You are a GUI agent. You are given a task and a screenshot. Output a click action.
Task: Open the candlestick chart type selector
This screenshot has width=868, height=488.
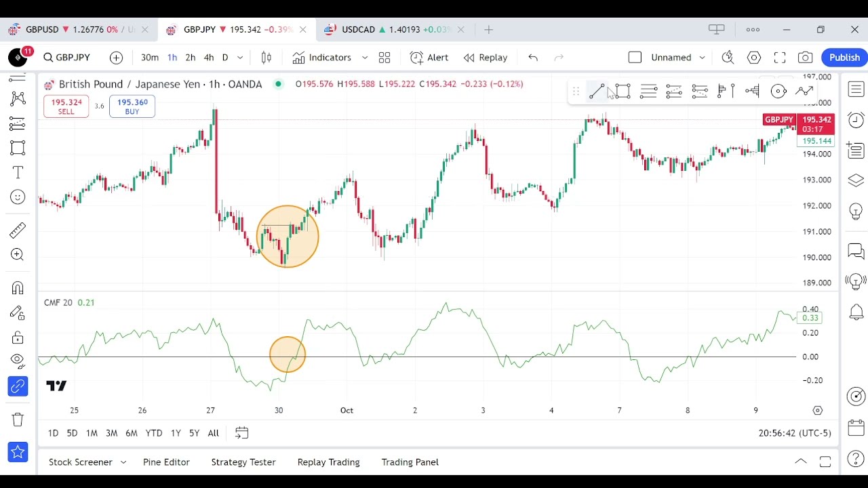[267, 58]
